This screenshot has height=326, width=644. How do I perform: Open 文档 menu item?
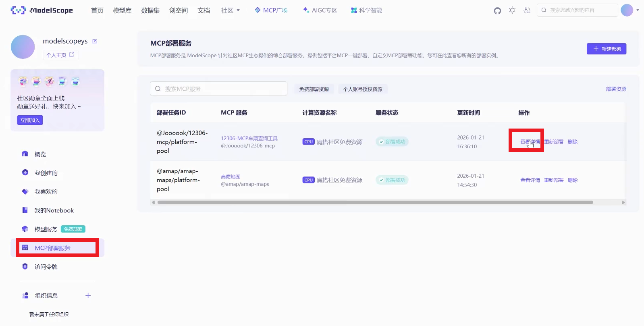[204, 10]
